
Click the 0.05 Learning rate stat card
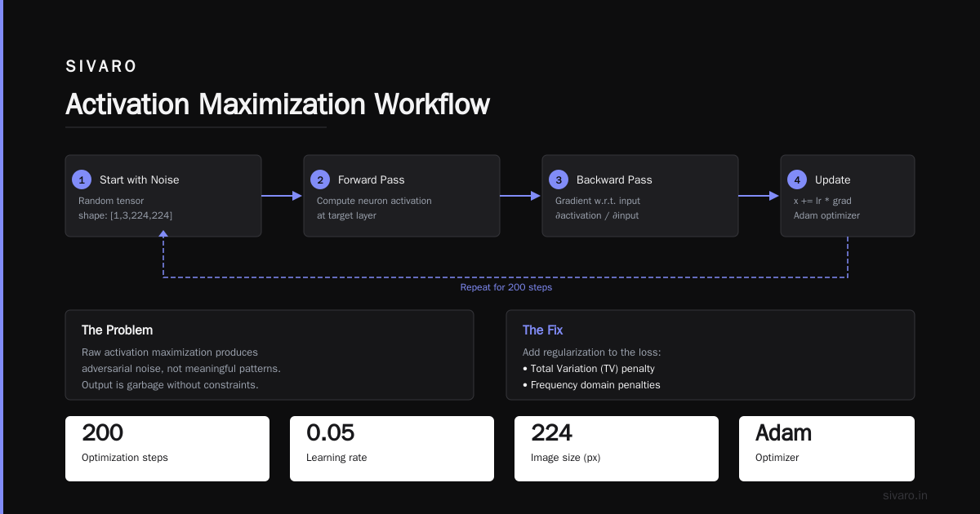tap(392, 449)
